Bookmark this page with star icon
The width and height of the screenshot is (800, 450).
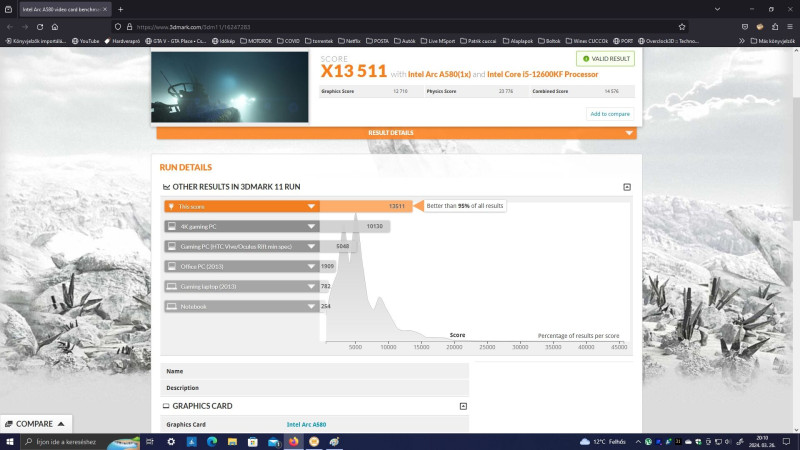coord(682,27)
